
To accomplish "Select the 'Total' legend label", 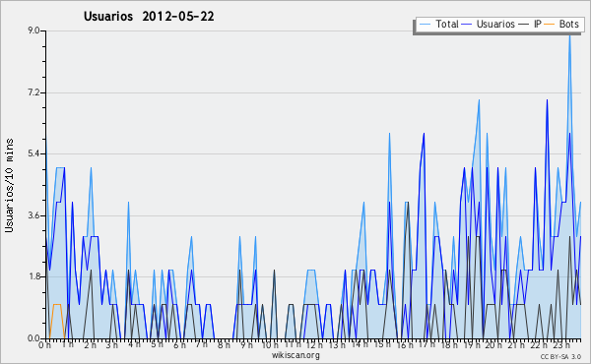I will [x=447, y=24].
